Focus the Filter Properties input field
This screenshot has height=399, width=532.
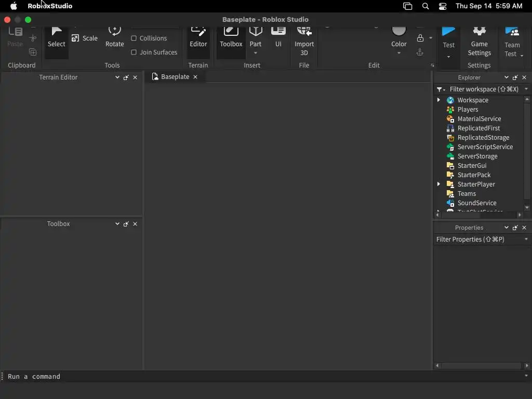tap(478, 239)
